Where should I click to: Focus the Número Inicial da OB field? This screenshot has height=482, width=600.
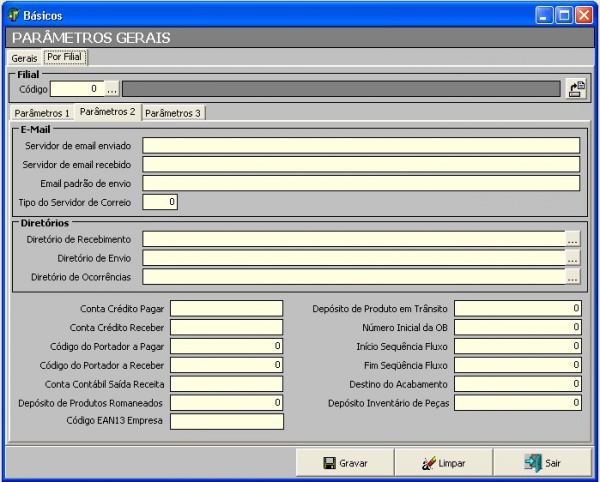click(x=518, y=327)
